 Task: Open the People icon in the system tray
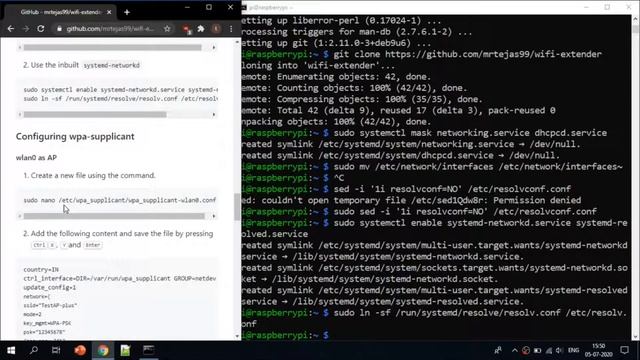click(x=498, y=350)
